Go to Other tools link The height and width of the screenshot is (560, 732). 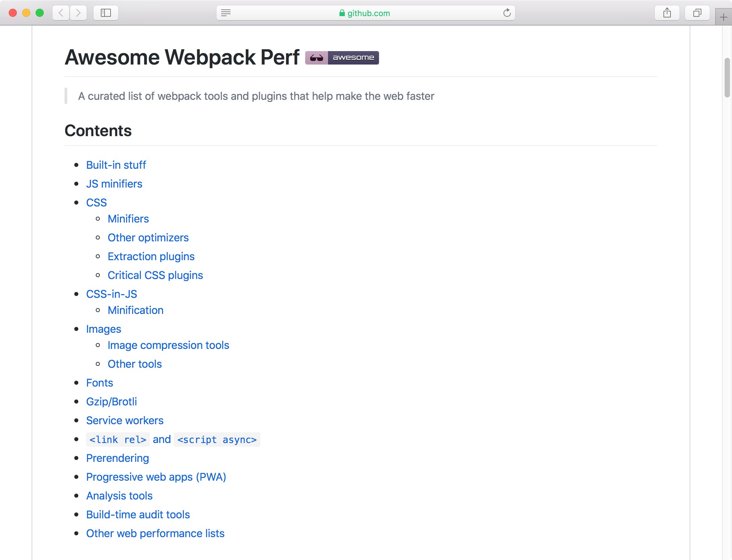[x=135, y=364]
